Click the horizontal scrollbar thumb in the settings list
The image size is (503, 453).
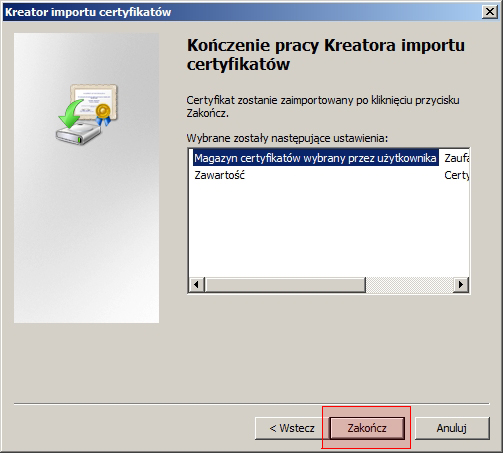pyautogui.click(x=285, y=285)
